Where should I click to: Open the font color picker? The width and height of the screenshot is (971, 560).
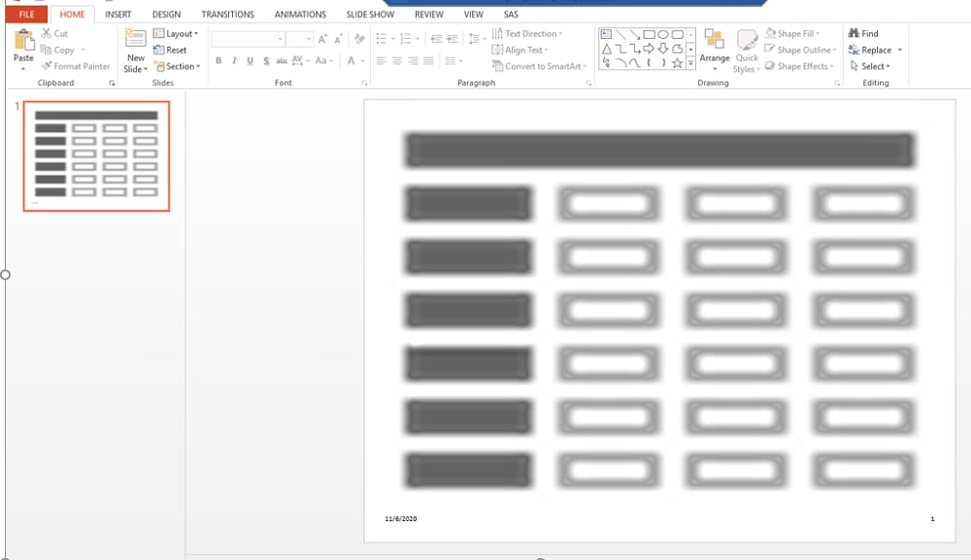(349, 61)
